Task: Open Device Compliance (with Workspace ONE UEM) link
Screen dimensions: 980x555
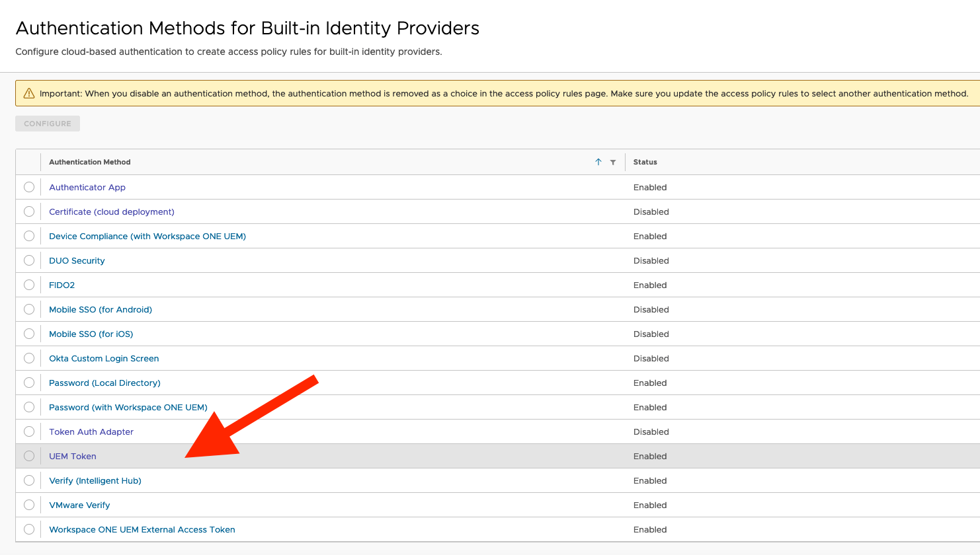Action: pyautogui.click(x=147, y=237)
